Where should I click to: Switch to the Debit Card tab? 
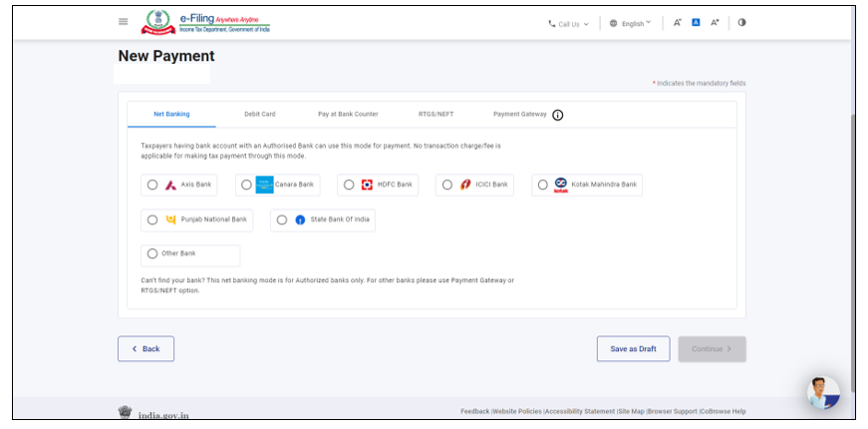point(259,115)
